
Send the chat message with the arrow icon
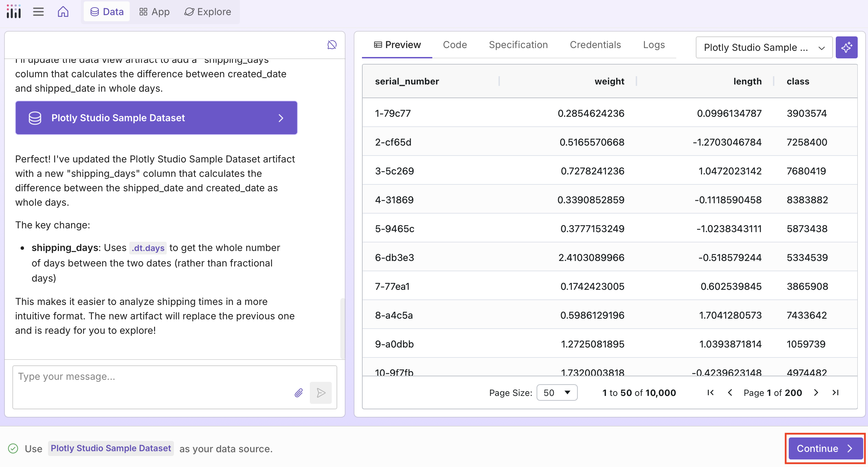[x=321, y=393]
